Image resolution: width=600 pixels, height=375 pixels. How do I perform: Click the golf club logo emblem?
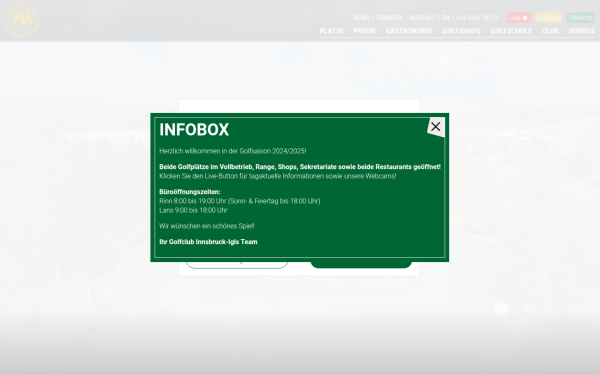click(22, 21)
